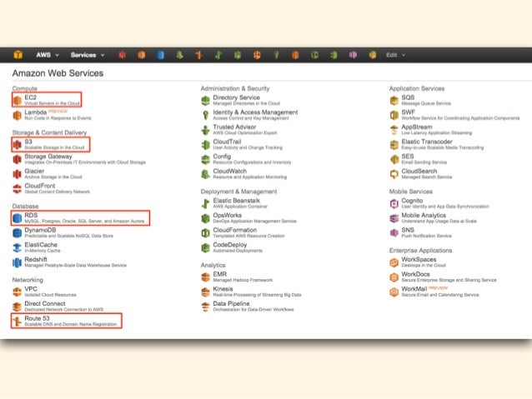The image size is (532, 399).
Task: Click the Directory Service icon
Action: click(206, 100)
